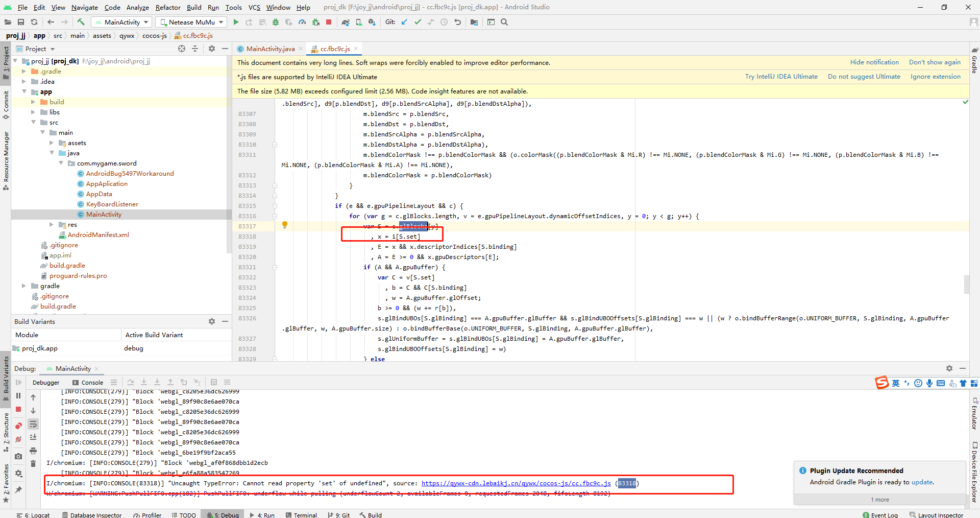The width and height of the screenshot is (980, 518).
Task: Open the Profile app gauge icon
Action: pos(302,22)
